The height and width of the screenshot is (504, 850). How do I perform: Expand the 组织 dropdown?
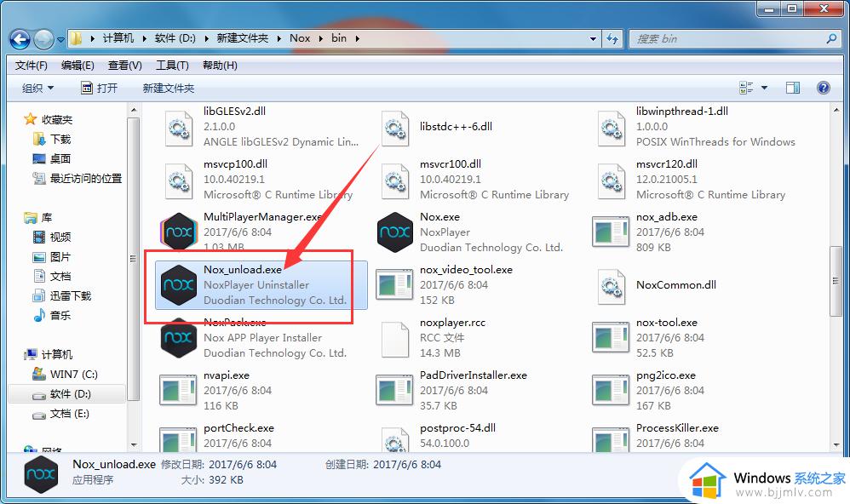38,88
